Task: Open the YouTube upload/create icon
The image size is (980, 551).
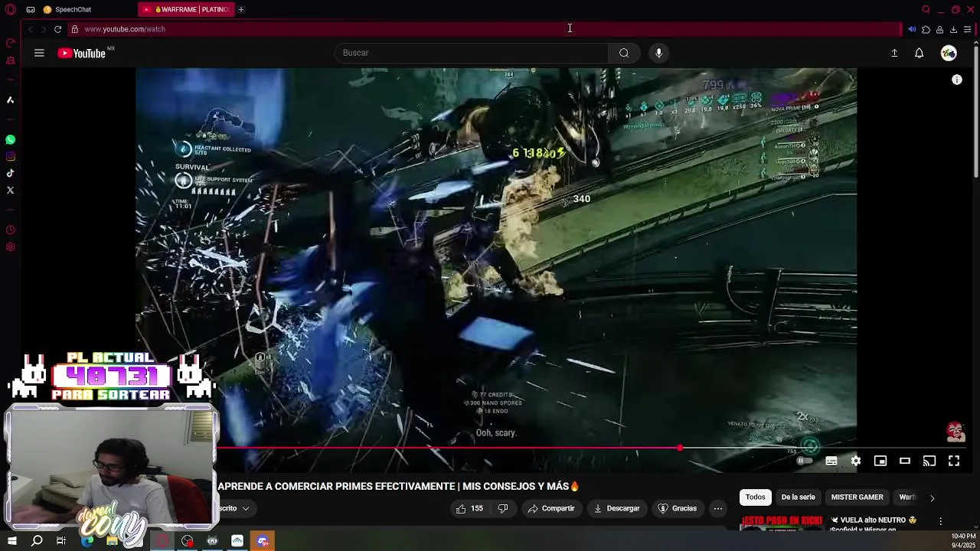Action: [894, 53]
